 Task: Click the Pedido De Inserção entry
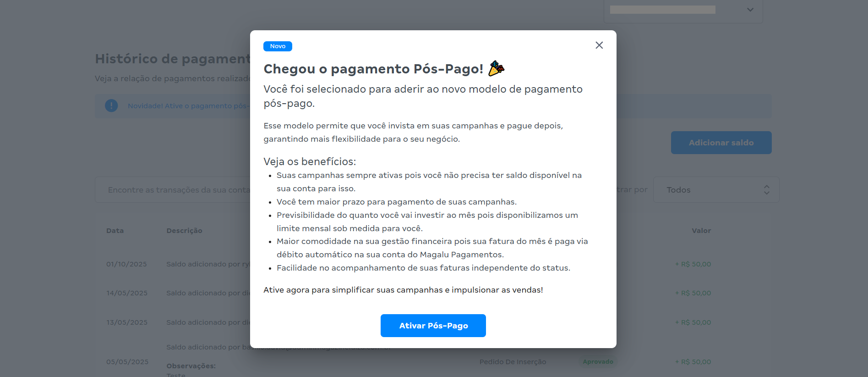click(x=513, y=362)
